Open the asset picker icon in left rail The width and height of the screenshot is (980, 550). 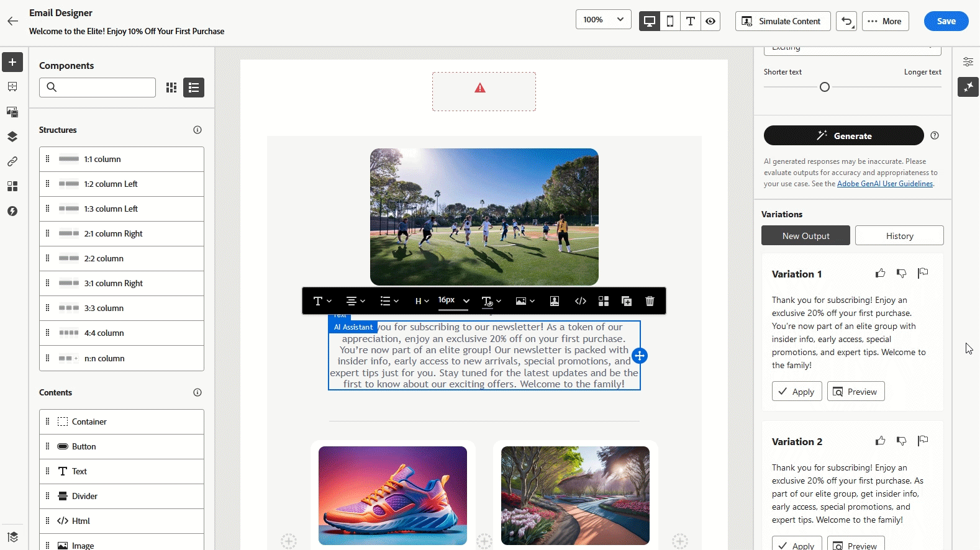(x=12, y=112)
